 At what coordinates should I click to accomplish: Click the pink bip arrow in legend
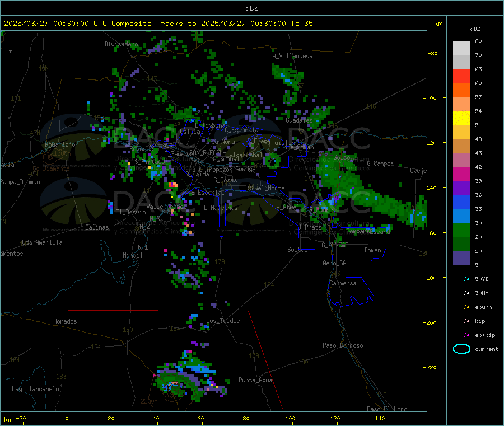[x=461, y=321]
